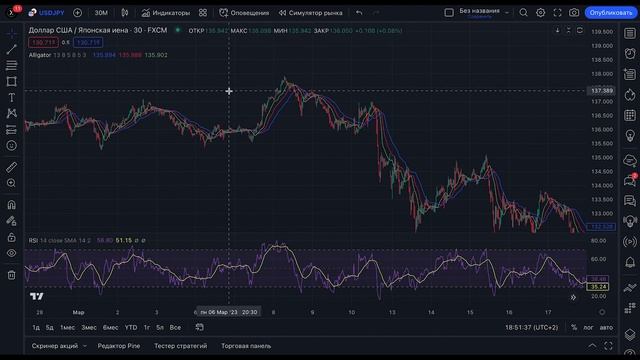Enter fullscreen mode
The image size is (640, 360).
(558, 13)
